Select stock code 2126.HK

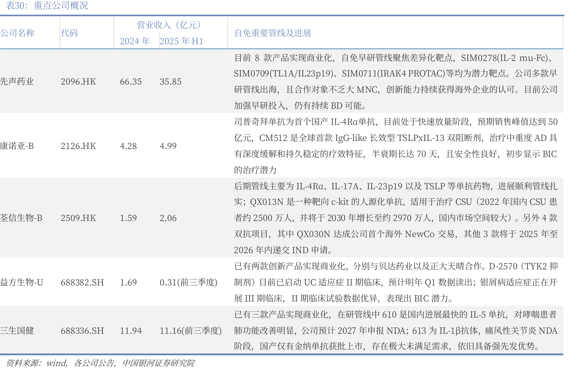pos(78,146)
